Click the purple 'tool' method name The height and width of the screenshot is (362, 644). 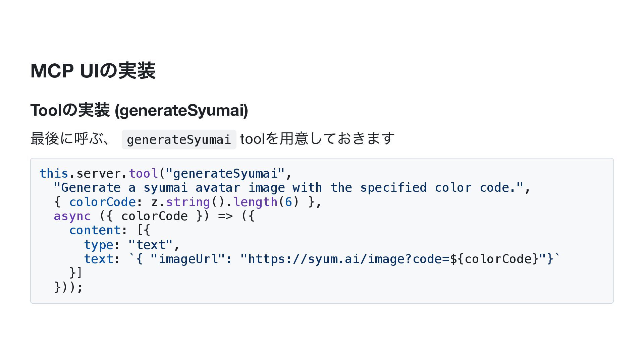click(143, 174)
